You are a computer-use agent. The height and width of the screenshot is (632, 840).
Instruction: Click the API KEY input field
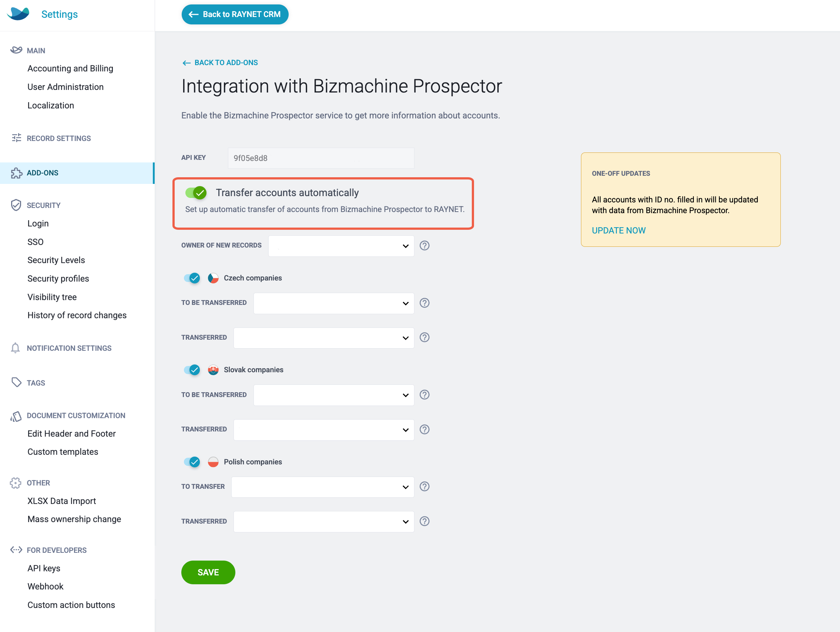321,158
